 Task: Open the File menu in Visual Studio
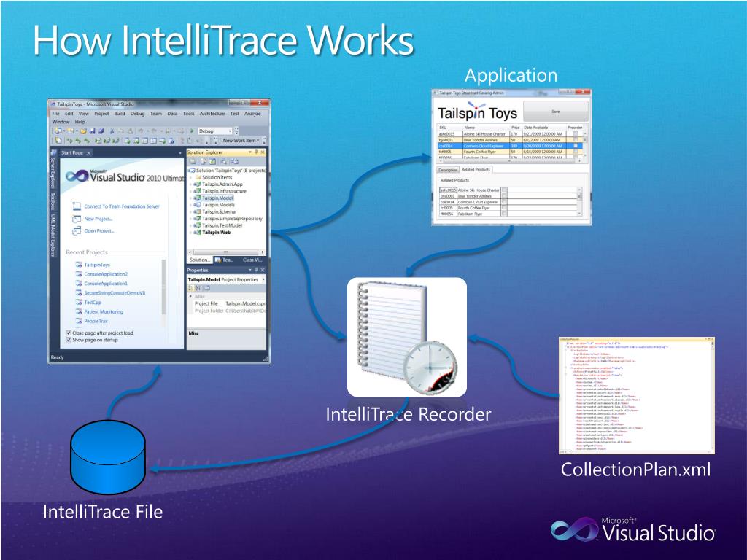(x=55, y=114)
